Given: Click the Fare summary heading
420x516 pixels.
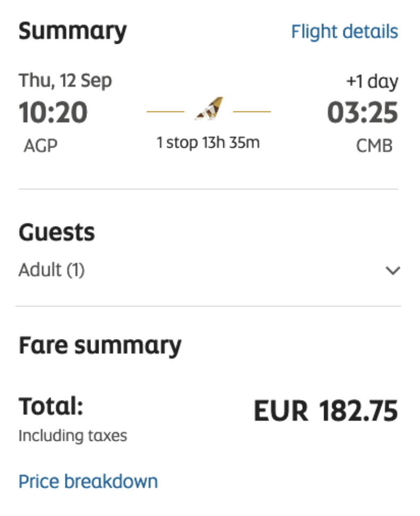Looking at the screenshot, I should [100, 345].
